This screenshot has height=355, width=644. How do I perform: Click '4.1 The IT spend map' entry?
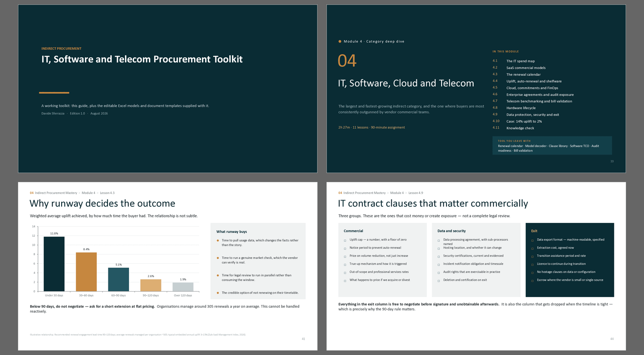click(x=514, y=61)
